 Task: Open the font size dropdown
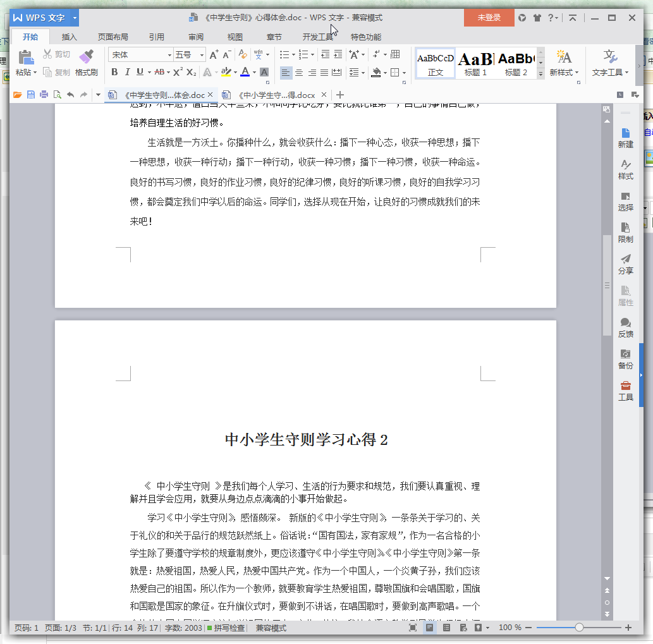(202, 55)
